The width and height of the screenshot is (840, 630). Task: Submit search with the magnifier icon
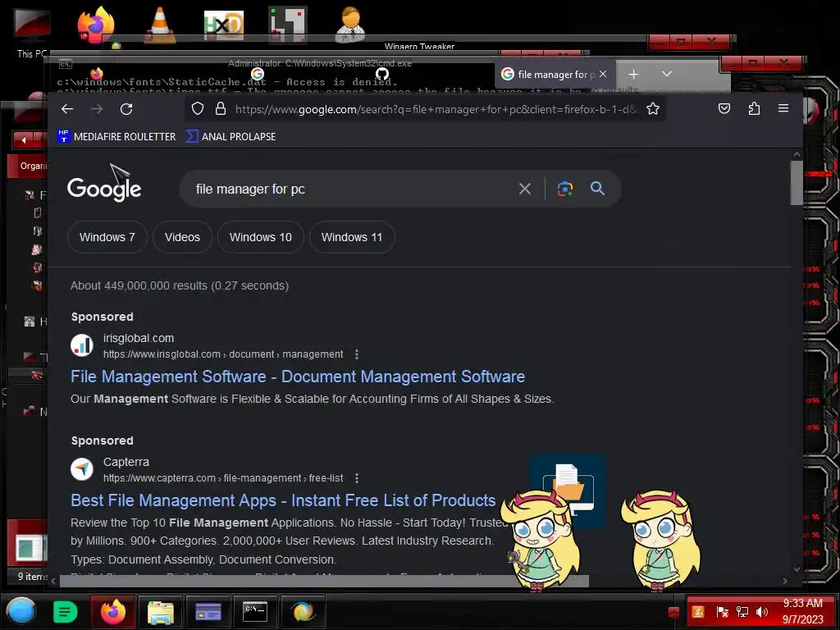coord(597,189)
